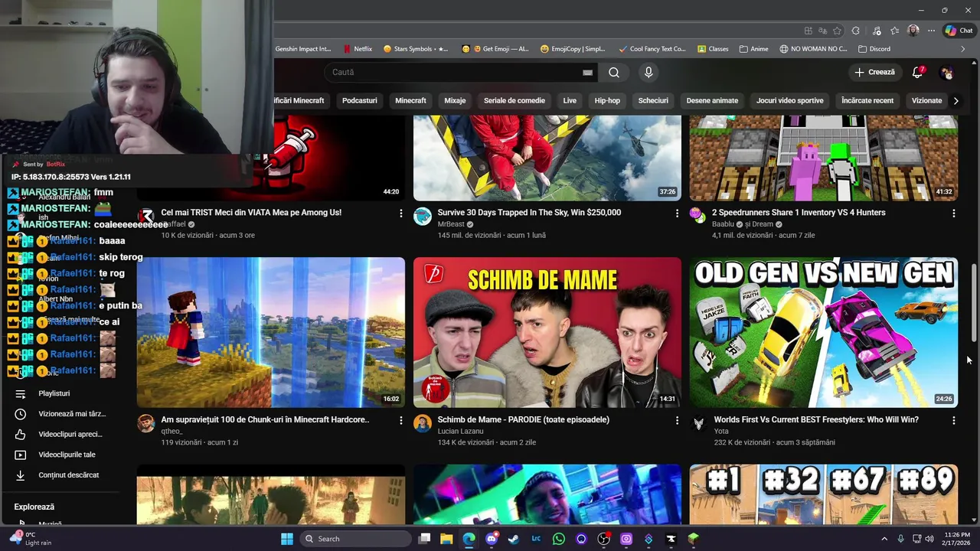Open Steam from the taskbar
The image size is (980, 551).
coord(514,539)
